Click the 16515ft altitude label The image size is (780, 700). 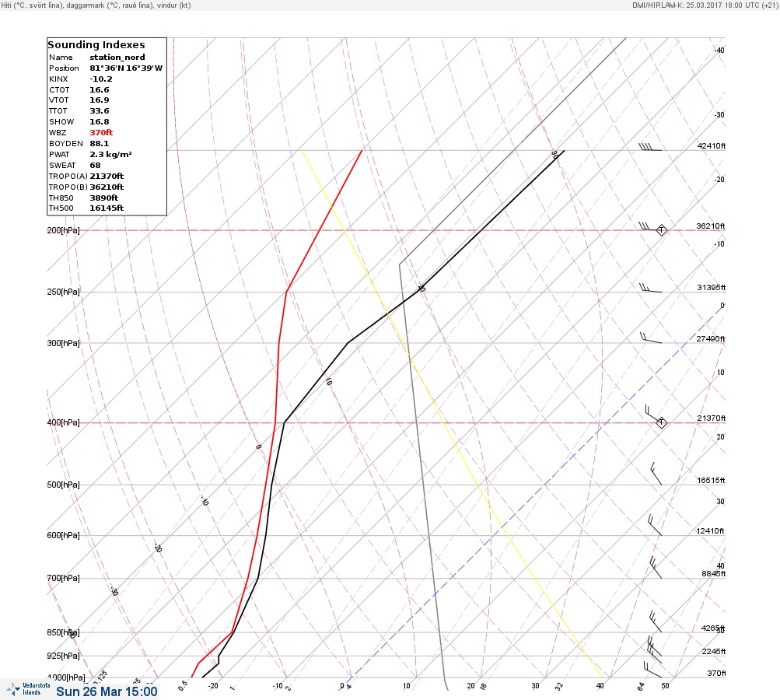tap(711, 481)
